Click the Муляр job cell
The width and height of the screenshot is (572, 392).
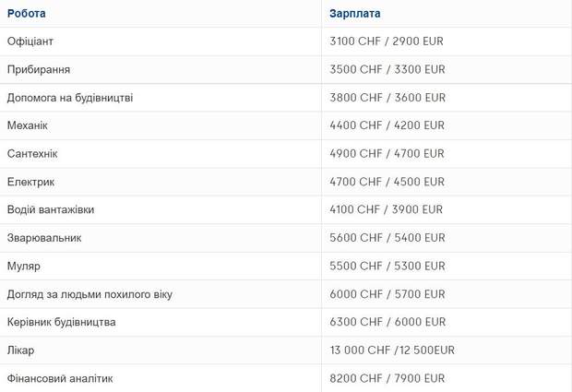24,266
